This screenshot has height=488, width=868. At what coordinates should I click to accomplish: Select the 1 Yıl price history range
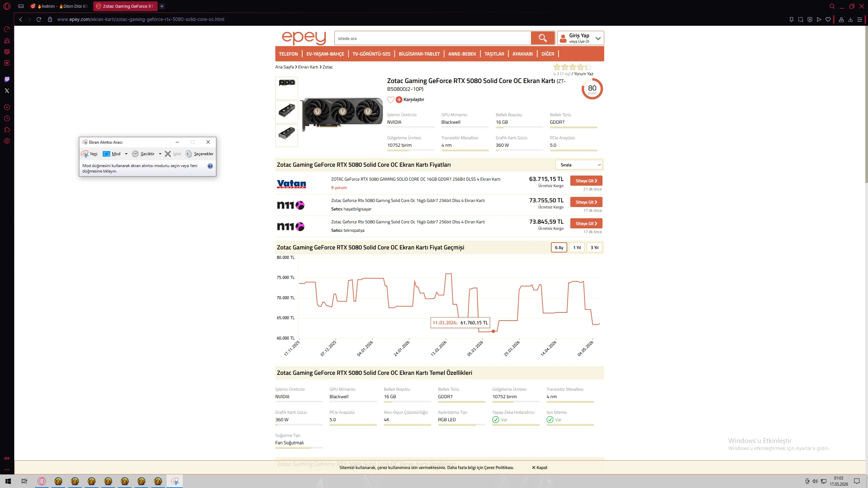point(577,248)
